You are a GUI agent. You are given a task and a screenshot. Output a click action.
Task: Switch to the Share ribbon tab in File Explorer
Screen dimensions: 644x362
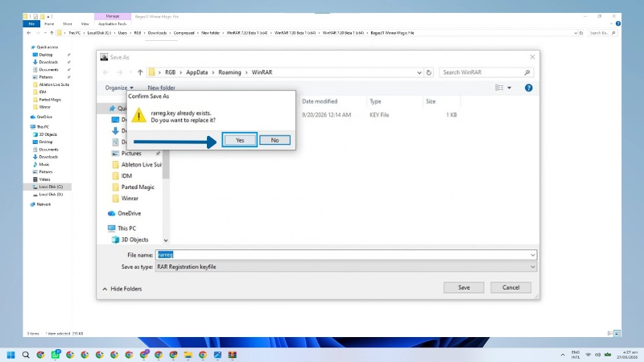click(68, 24)
